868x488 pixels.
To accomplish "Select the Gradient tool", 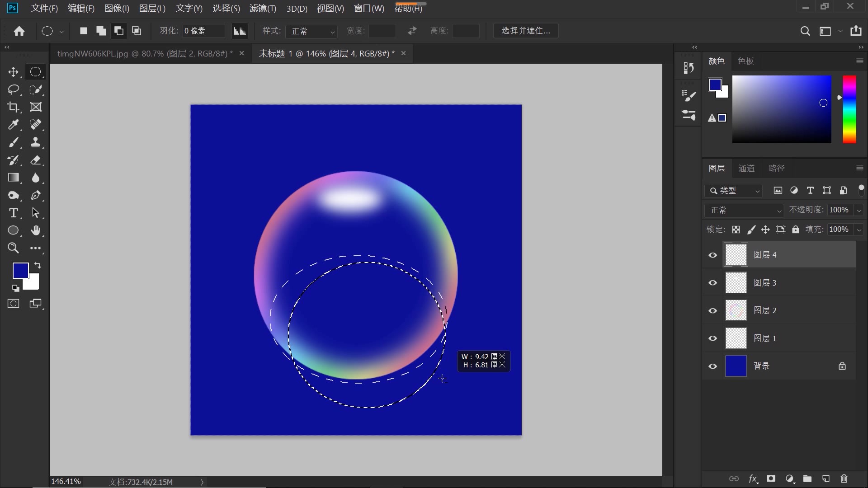I will [13, 178].
